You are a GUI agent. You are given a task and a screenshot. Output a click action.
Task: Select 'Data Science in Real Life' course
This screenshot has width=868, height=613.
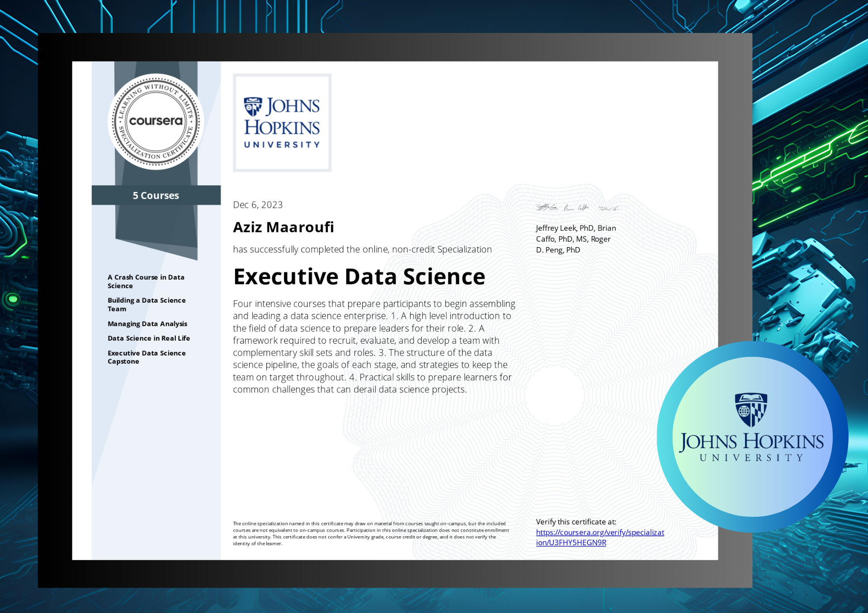[149, 338]
